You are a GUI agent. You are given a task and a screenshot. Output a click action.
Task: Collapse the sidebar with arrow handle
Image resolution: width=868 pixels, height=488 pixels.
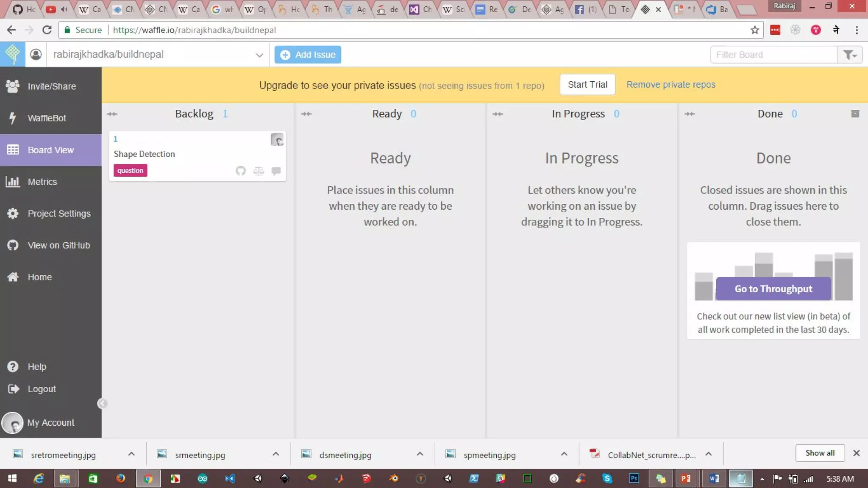(x=102, y=403)
